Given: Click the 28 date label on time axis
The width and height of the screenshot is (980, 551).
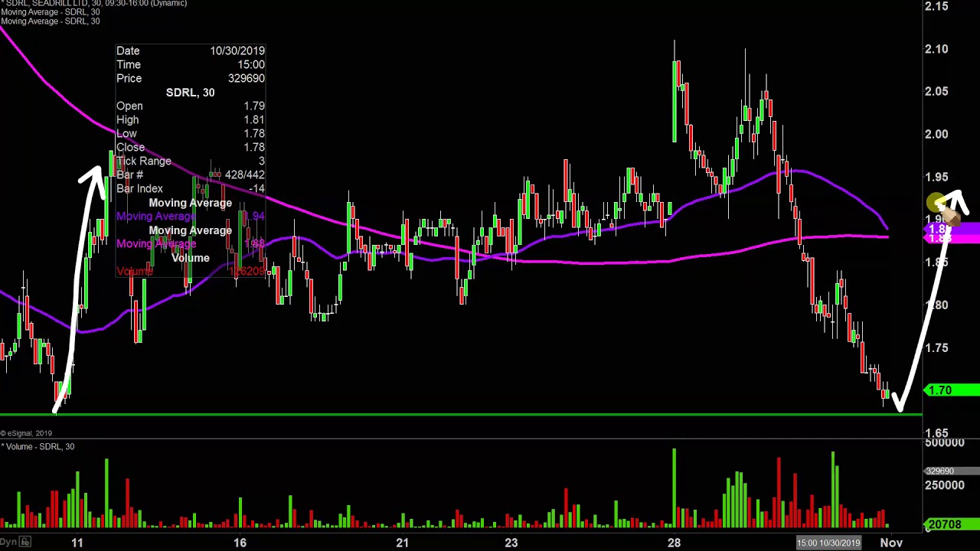Looking at the screenshot, I should (673, 543).
